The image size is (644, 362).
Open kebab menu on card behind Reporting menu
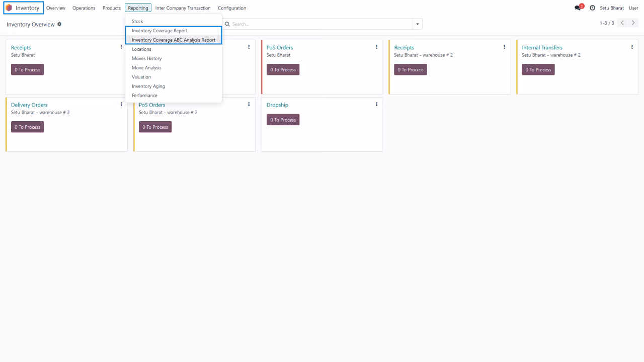[x=249, y=47]
